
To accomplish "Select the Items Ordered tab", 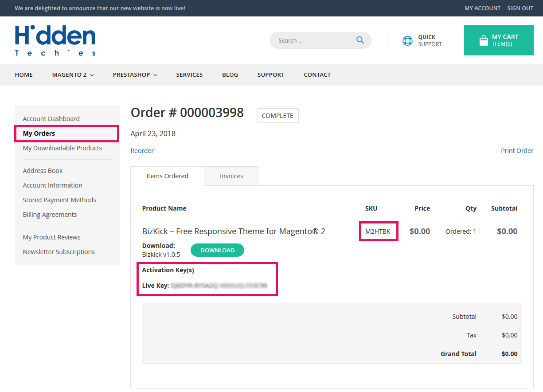I will tap(167, 176).
